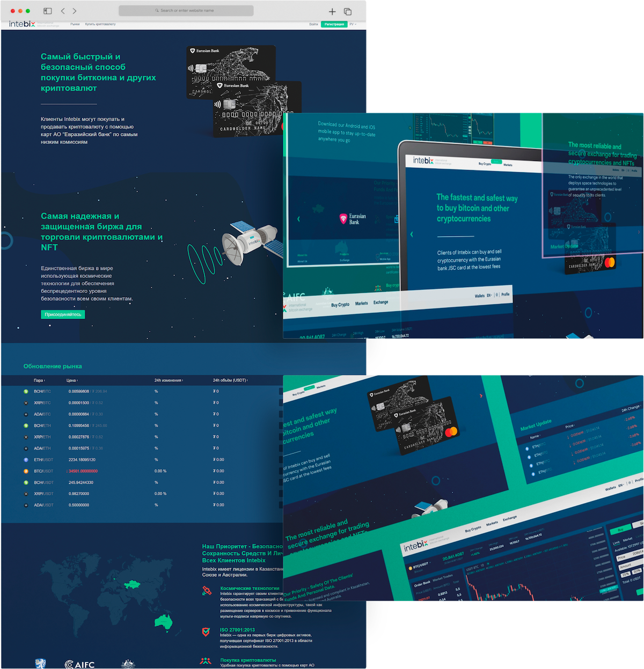Image resolution: width=644 pixels, height=669 pixels.
Task: Click the ADA coin icon in ADA/BTC row
Action: click(26, 414)
